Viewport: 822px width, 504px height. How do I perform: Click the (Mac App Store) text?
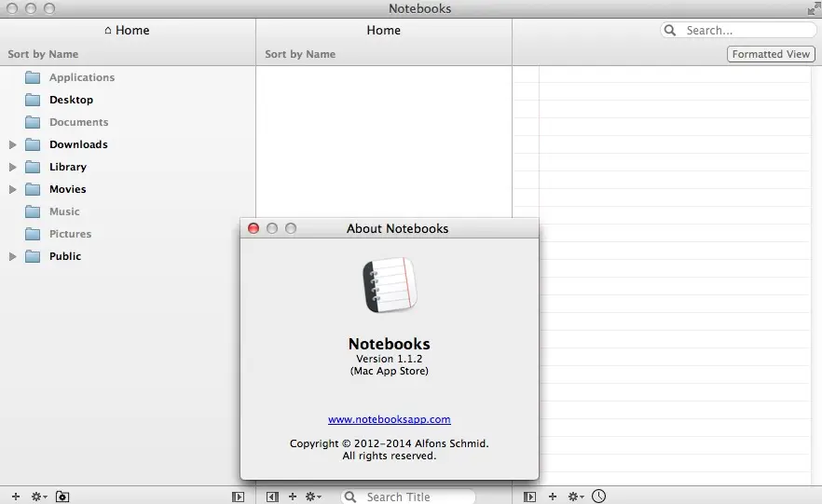(x=389, y=371)
